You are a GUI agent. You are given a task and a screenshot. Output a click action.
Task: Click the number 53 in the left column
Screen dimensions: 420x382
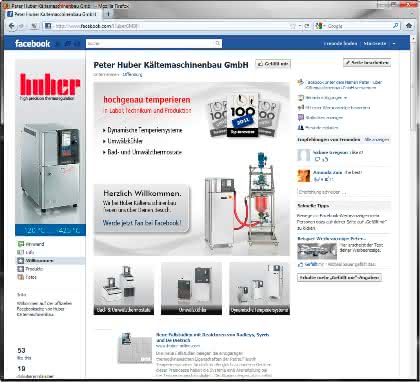[x=21, y=350]
